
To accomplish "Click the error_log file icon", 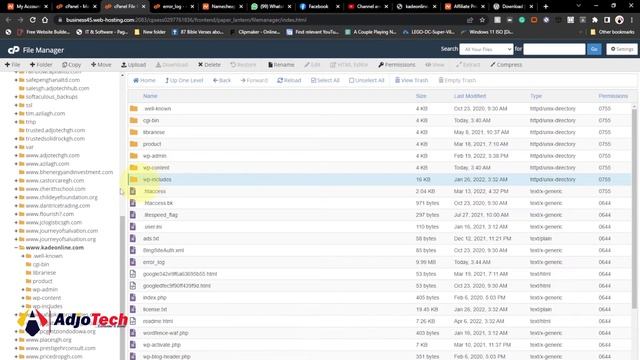I will (133, 262).
